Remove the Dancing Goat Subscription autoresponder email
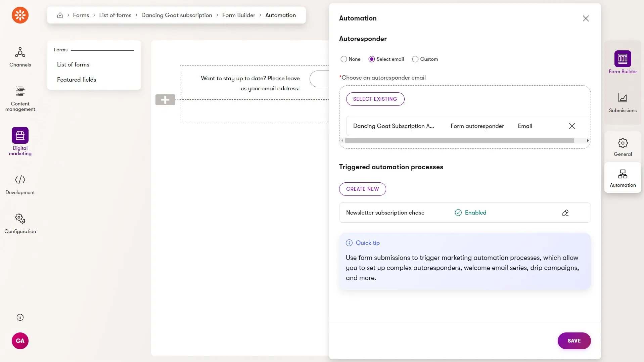The image size is (644, 362). click(x=572, y=126)
